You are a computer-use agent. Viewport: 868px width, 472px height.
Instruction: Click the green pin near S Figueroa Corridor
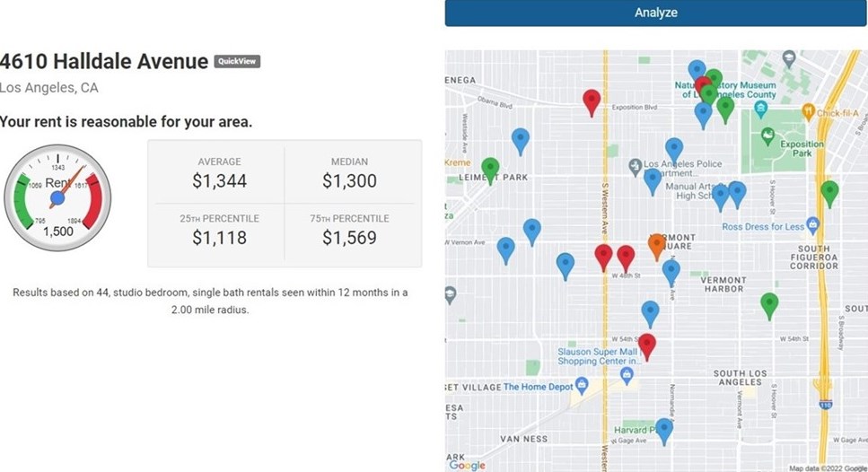point(829,193)
